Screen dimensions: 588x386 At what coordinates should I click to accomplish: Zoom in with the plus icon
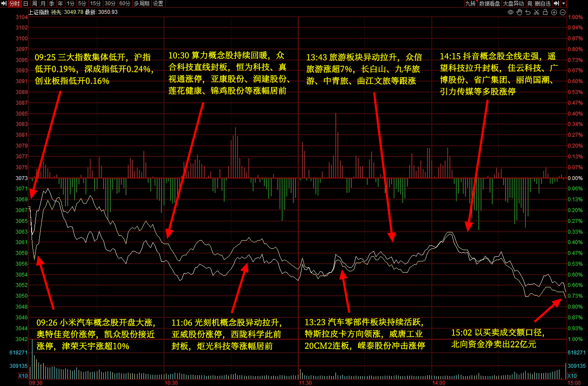pos(554,12)
